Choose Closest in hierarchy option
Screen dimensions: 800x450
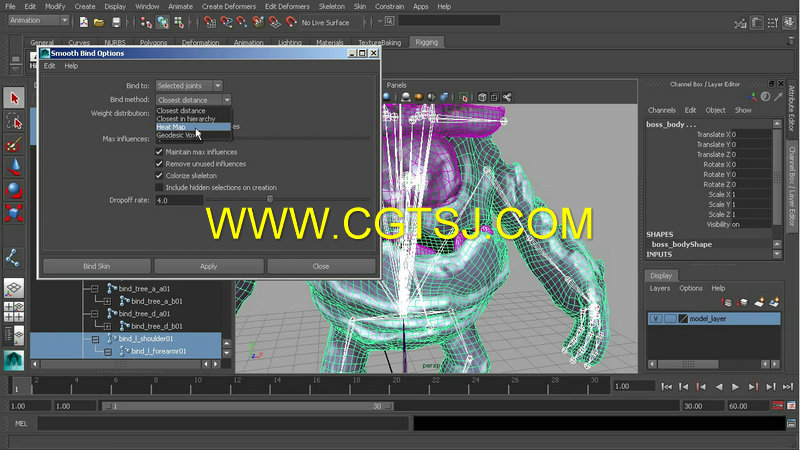[193, 119]
